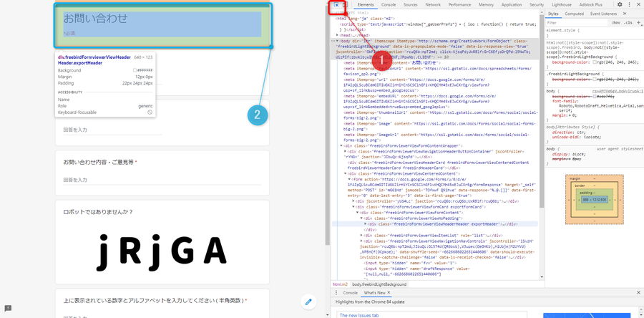
Task: Focus the Styles Filter input
Action: (577, 23)
